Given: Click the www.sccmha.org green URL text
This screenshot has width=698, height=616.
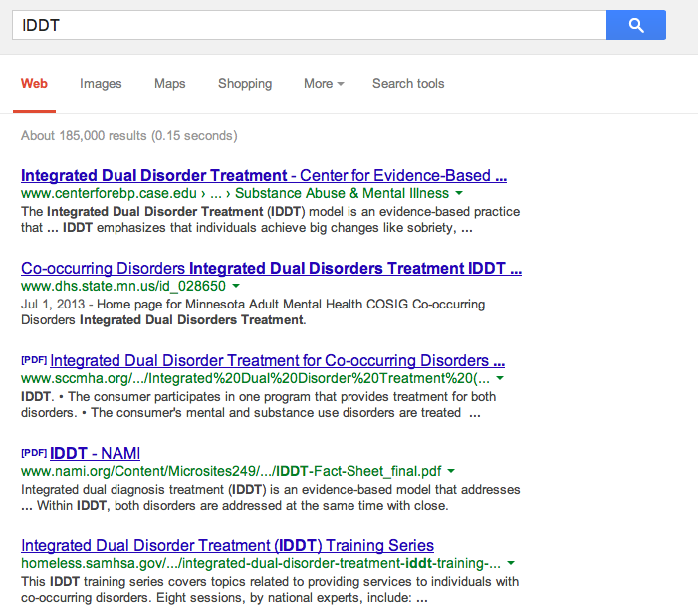Looking at the screenshot, I should click(x=255, y=378).
